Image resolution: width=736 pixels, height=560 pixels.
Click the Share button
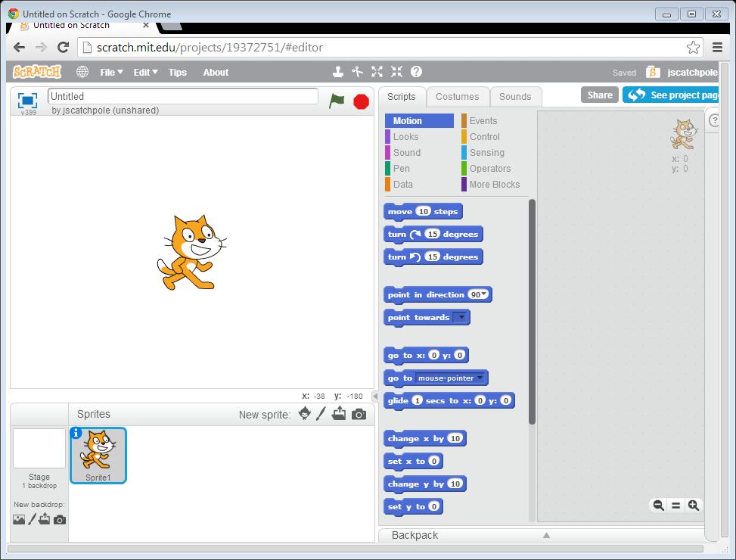tap(599, 95)
